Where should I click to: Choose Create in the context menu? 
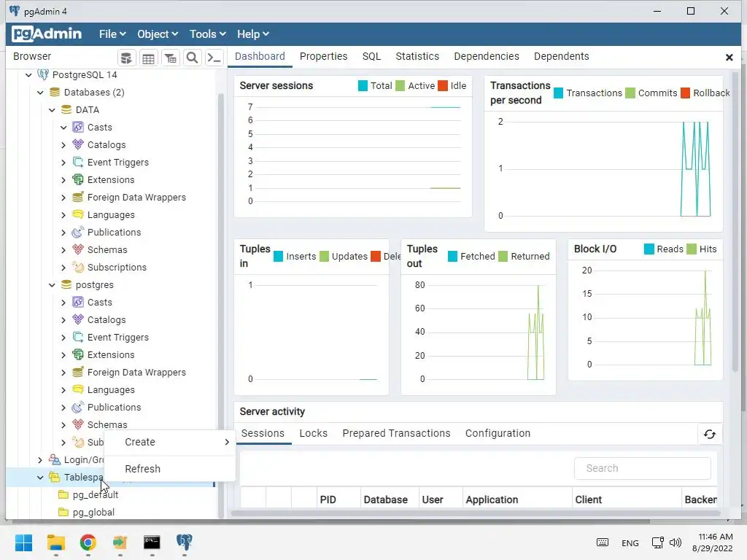[x=170, y=442]
